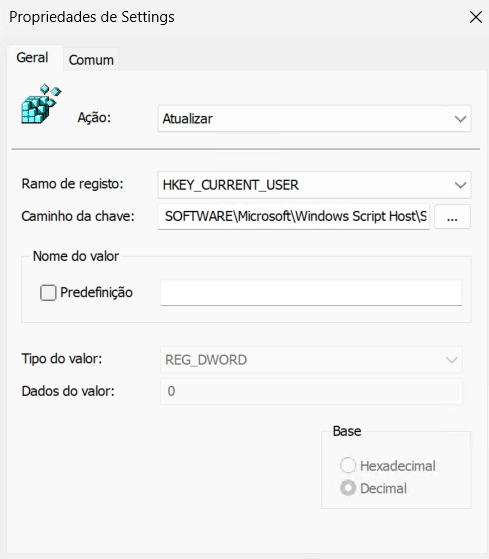The width and height of the screenshot is (489, 559).
Task: Switch to the Comum tab
Action: [91, 60]
